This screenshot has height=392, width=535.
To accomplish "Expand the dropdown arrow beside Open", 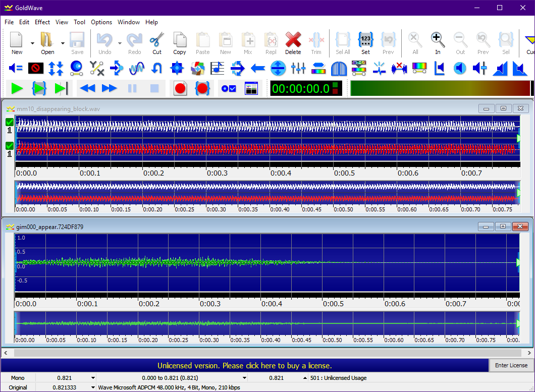I will coord(63,43).
